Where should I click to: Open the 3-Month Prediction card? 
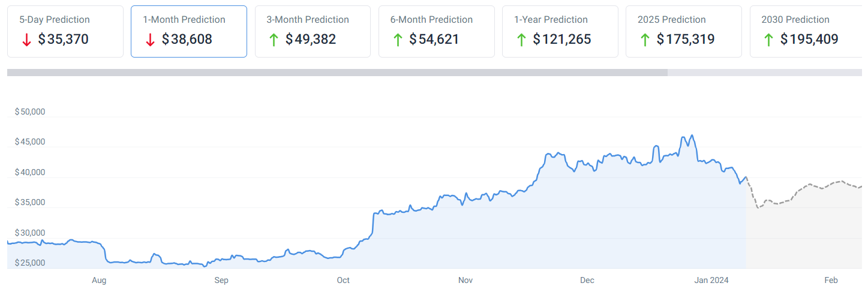coord(313,31)
